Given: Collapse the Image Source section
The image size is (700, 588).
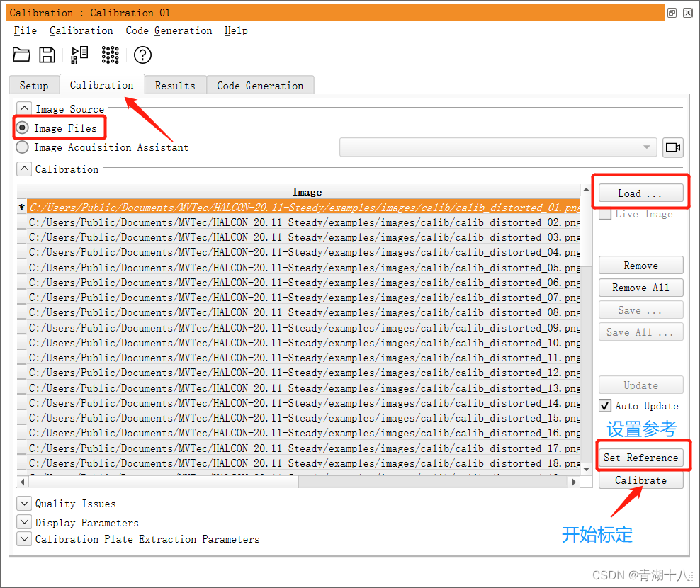Looking at the screenshot, I should (x=24, y=108).
